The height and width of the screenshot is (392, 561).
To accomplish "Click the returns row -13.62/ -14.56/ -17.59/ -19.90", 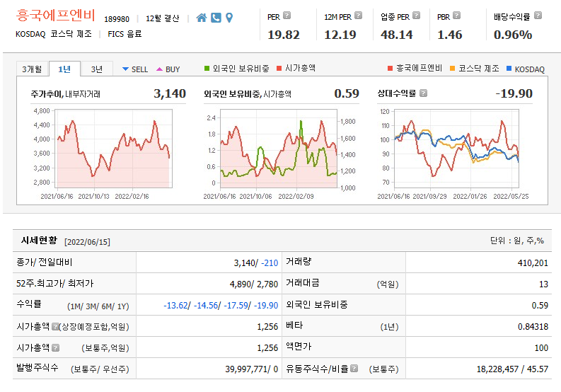I will pyautogui.click(x=221, y=306).
